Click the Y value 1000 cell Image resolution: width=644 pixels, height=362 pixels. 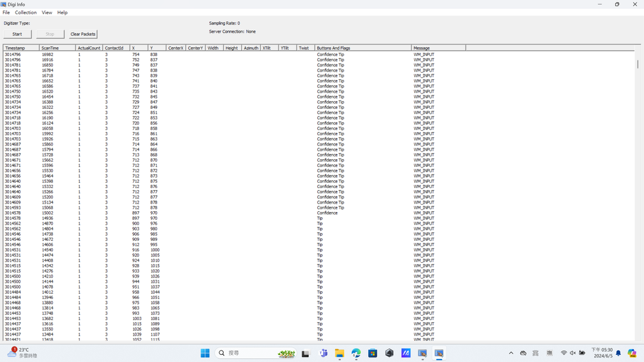(x=155, y=250)
